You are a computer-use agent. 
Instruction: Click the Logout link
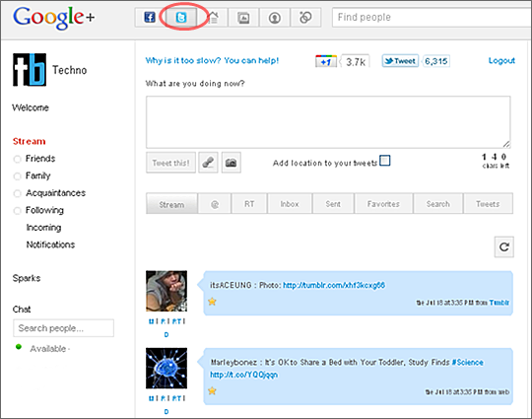click(501, 60)
